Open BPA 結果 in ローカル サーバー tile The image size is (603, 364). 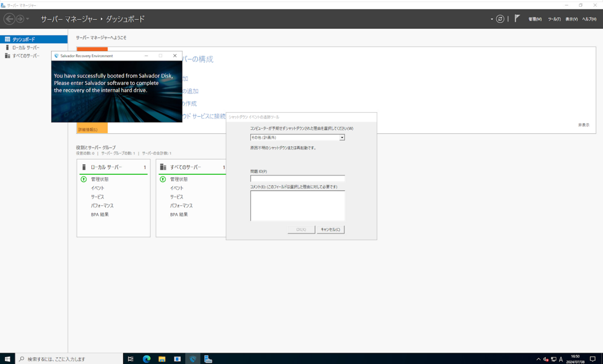coord(100,214)
